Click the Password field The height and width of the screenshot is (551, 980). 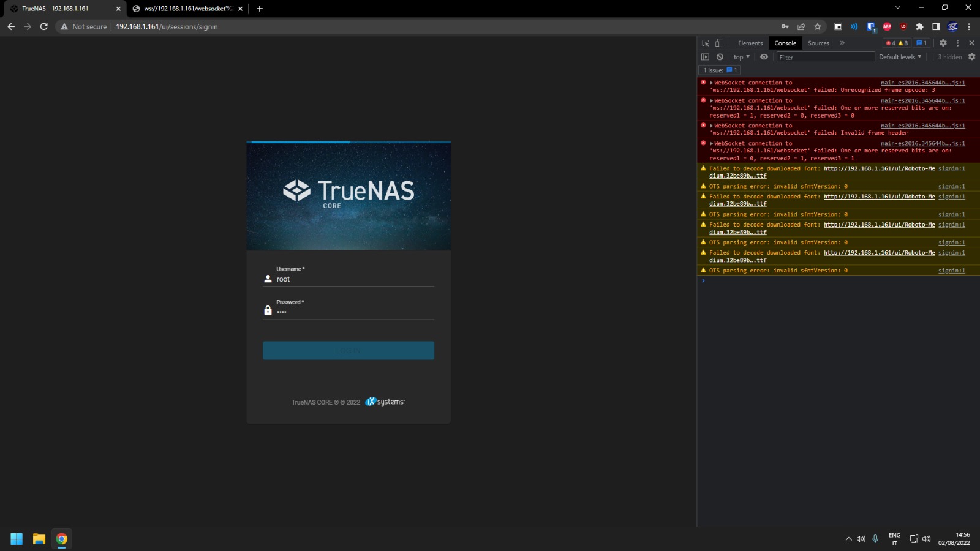click(349, 312)
